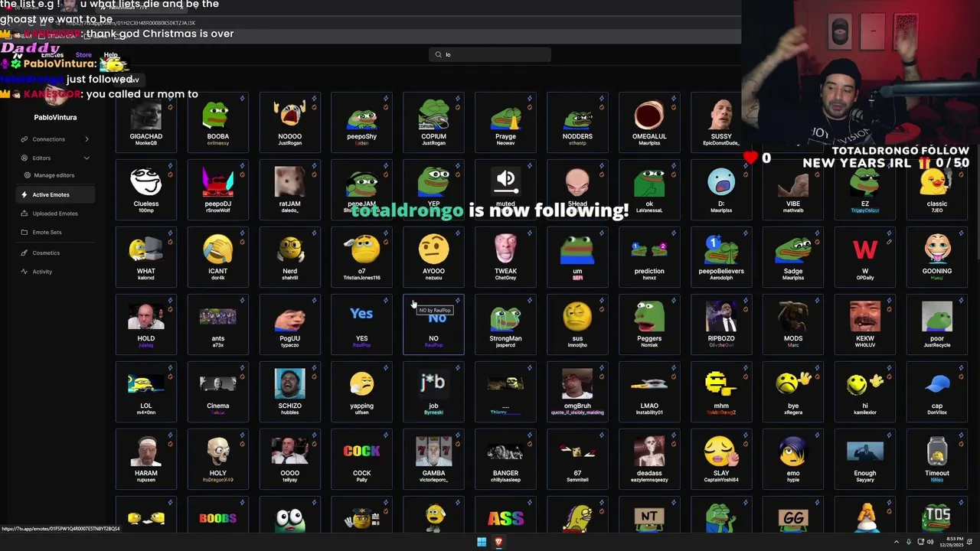The image size is (980, 551).
Task: Open the COPIUM emote card
Action: pos(434,121)
